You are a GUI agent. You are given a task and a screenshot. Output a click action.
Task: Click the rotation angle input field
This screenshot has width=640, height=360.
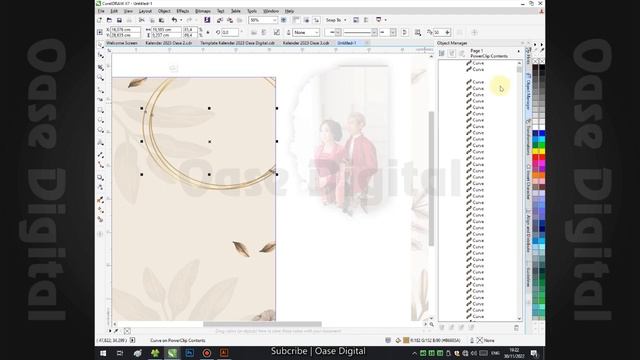tap(230, 32)
